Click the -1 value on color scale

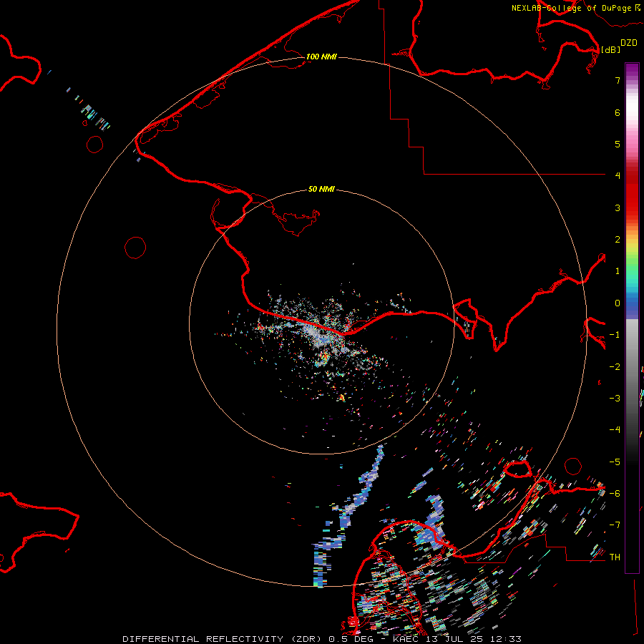click(615, 335)
